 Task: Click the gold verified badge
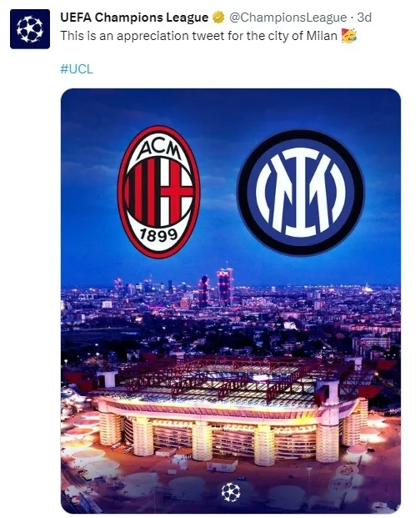coord(218,18)
